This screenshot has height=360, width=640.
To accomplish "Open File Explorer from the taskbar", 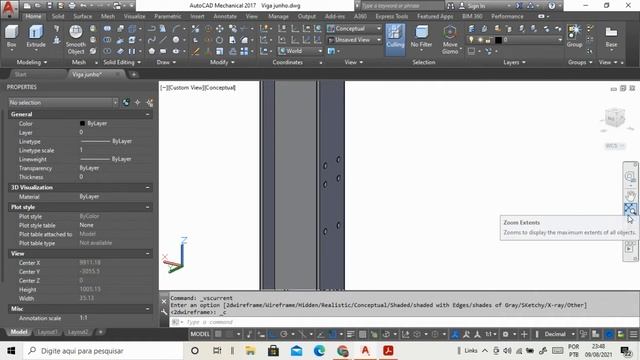I will click(x=250, y=351).
